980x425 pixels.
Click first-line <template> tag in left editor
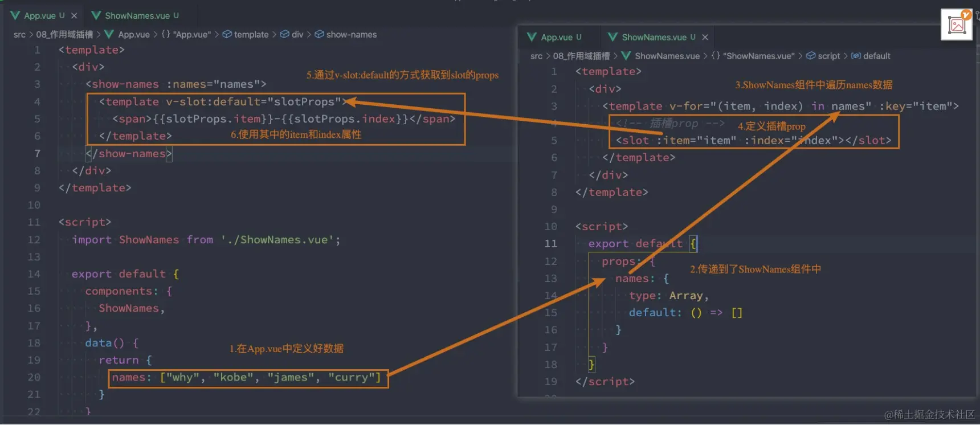tap(92, 50)
